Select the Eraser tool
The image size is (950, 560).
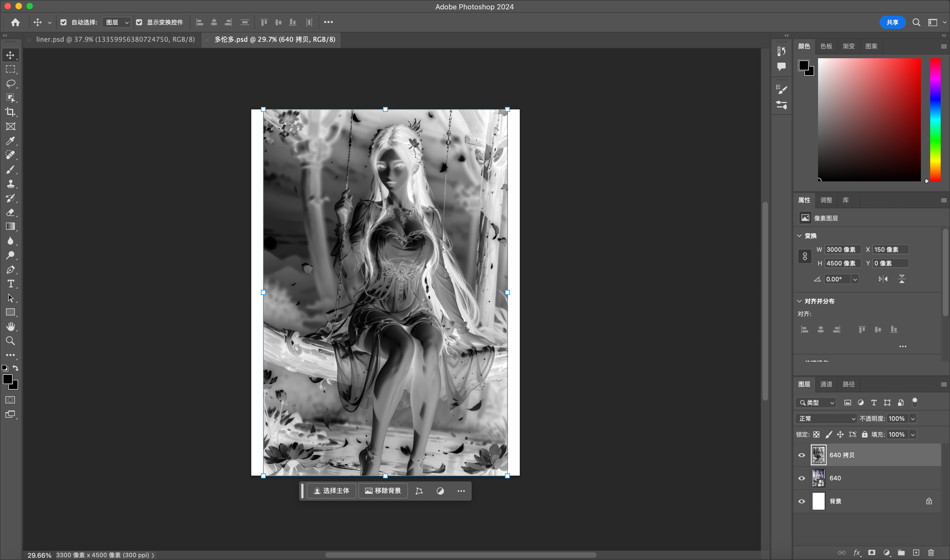(x=10, y=212)
